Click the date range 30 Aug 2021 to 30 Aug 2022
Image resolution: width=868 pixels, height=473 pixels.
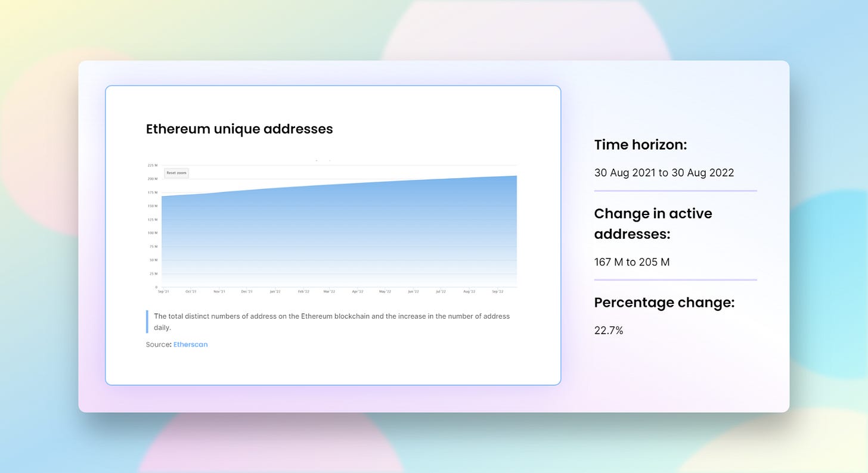coord(664,173)
